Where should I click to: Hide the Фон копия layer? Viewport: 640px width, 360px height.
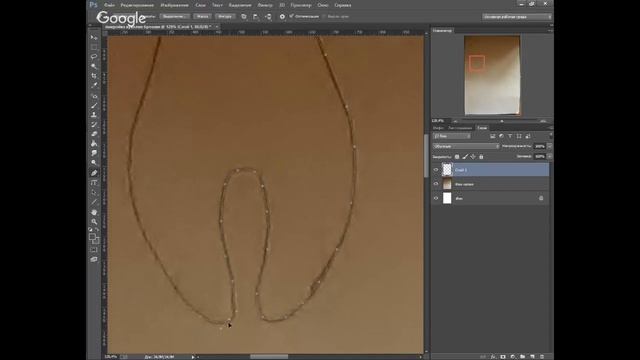click(436, 184)
